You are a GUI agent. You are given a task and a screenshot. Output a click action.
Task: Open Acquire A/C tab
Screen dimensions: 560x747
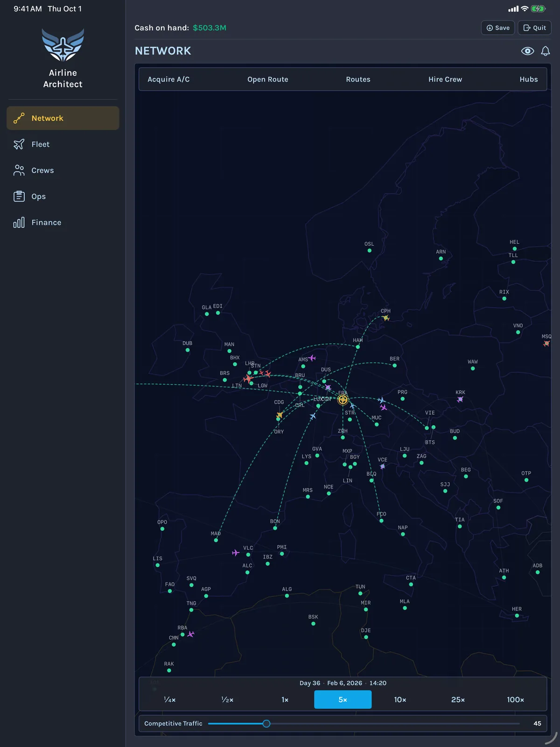point(169,79)
